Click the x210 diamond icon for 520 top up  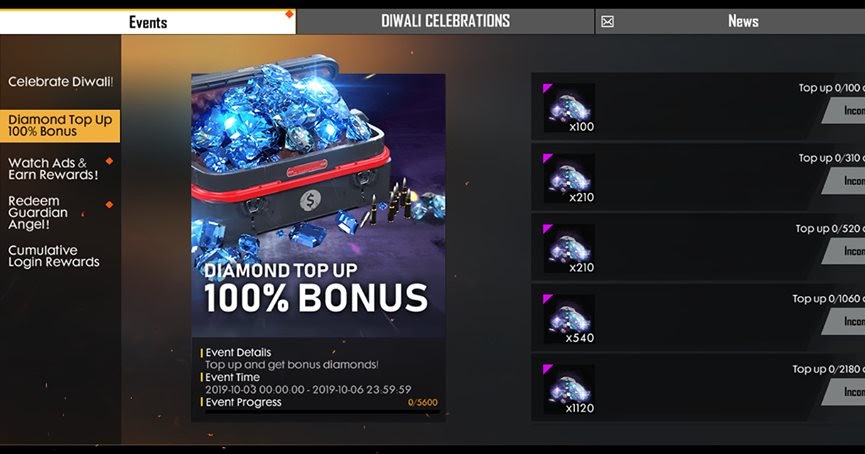569,248
